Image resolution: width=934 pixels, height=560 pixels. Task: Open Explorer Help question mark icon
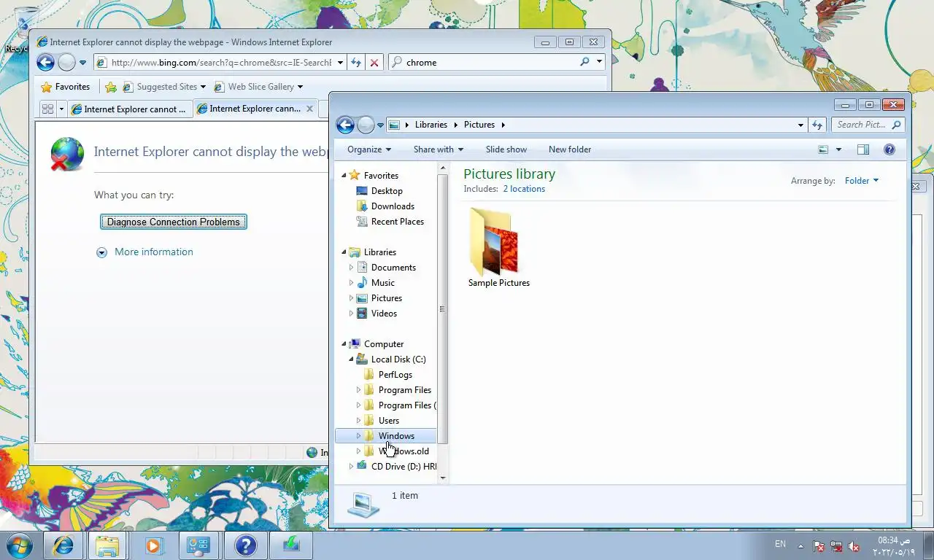pos(889,149)
